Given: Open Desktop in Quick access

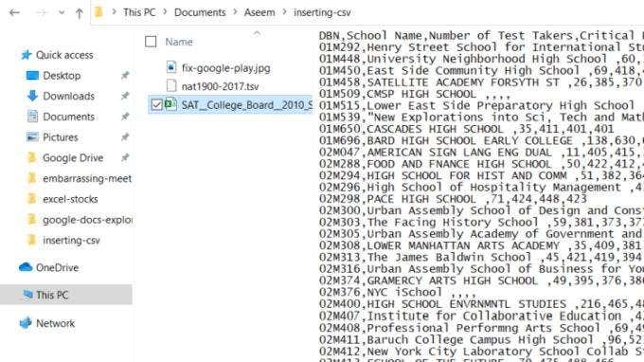Looking at the screenshot, I should pyautogui.click(x=62, y=76).
